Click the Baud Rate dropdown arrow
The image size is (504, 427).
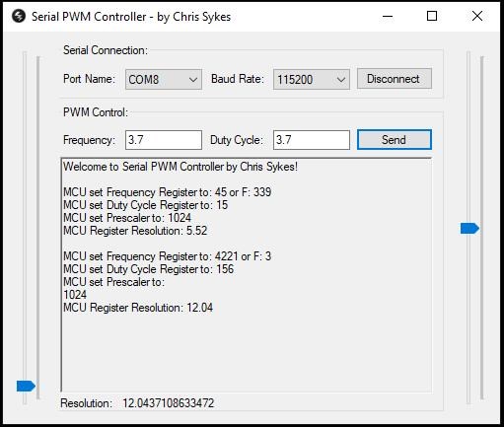coord(341,80)
